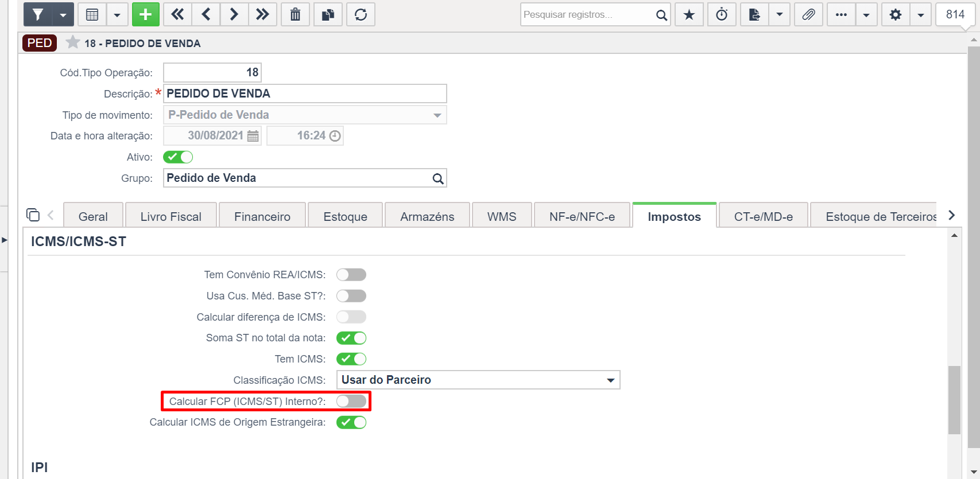The width and height of the screenshot is (980, 479).
Task: Enable Calcular FCP (ICMS/ST) Interno switch
Action: [x=351, y=401]
